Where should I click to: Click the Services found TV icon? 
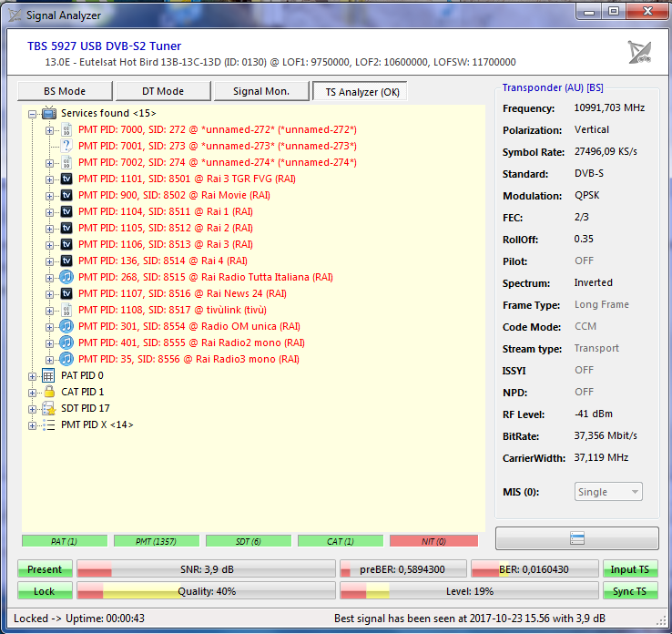[x=49, y=113]
